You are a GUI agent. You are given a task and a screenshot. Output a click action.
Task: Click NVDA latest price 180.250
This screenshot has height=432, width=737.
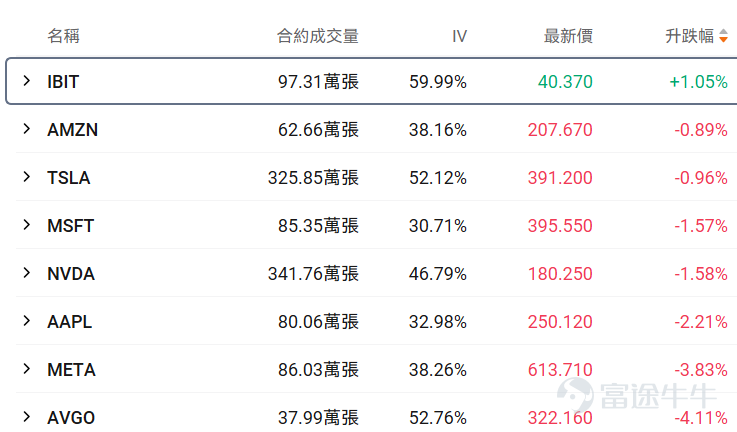point(560,274)
